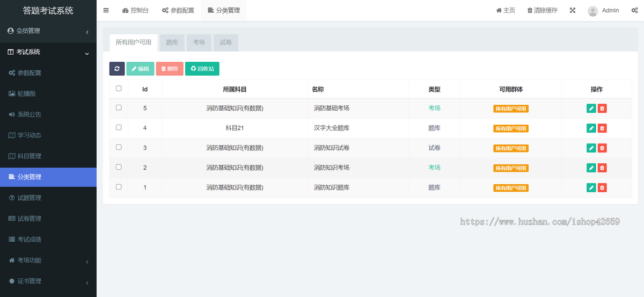Expand the 证书管理 sidebar menu
This screenshot has width=644, height=297.
pos(48,281)
